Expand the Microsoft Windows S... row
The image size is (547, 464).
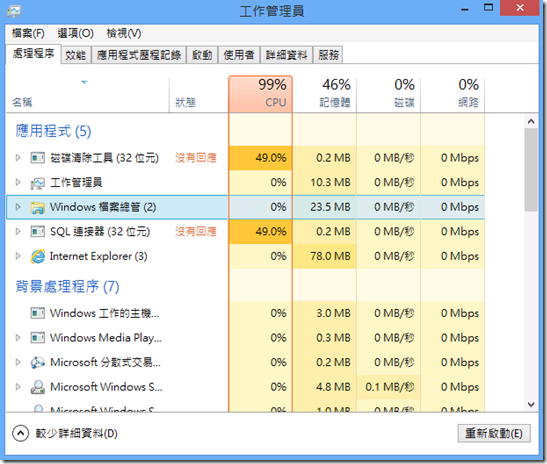point(18,387)
